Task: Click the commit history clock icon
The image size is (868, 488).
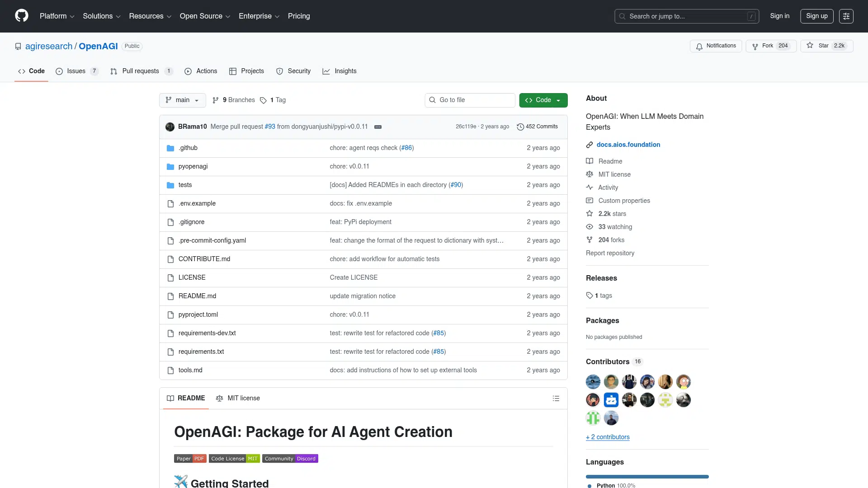Action: [520, 127]
